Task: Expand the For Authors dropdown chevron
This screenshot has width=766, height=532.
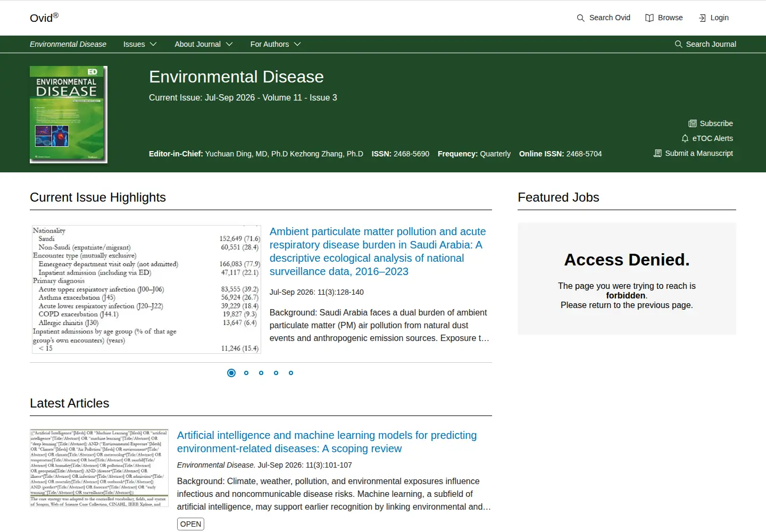Action: 297,44
